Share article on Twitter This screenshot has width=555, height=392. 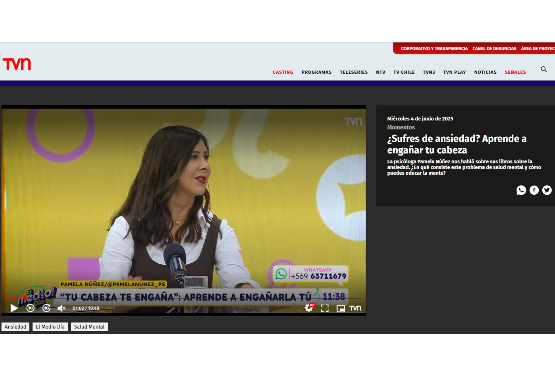pos(547,190)
